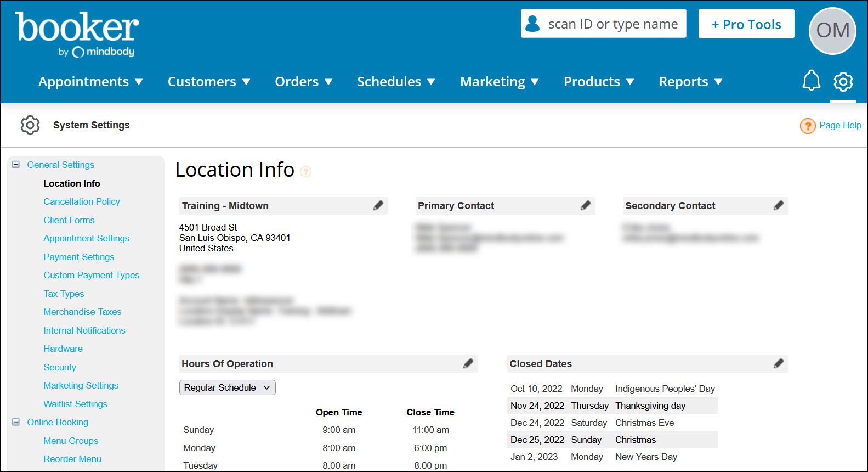Click the scan ID or type name field
The image size is (868, 472).
click(x=612, y=24)
